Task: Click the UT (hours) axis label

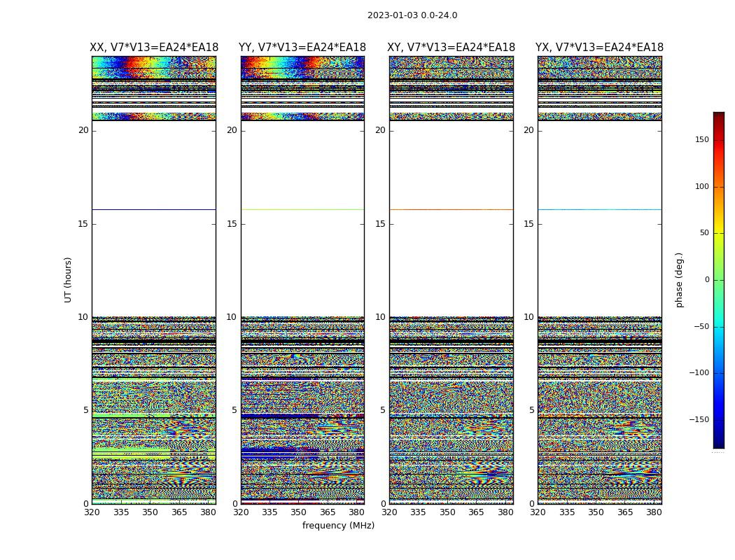Action: click(68, 280)
